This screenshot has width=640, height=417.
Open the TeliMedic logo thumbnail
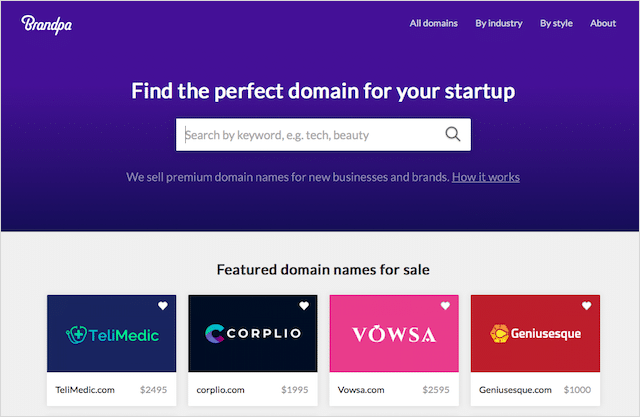(111, 334)
